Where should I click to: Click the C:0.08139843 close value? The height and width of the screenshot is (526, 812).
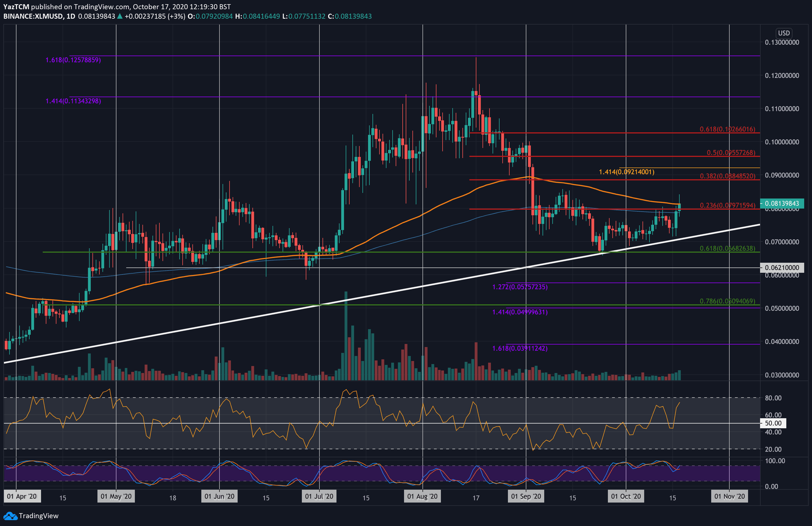coord(350,16)
